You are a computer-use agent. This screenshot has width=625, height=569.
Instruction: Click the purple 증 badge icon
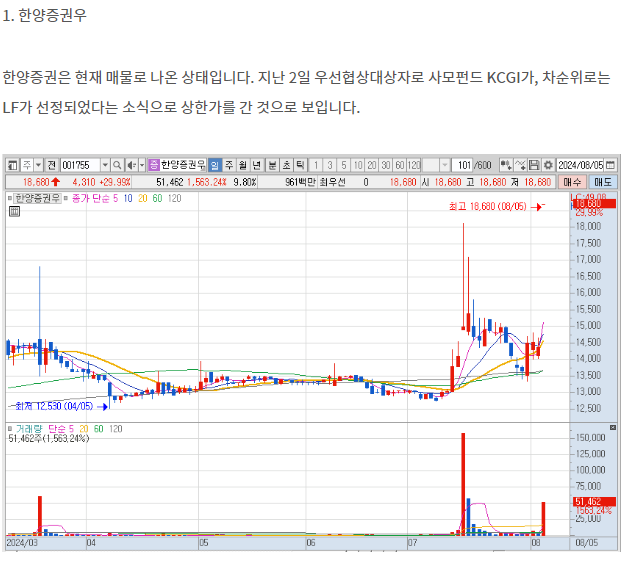pyautogui.click(x=153, y=165)
